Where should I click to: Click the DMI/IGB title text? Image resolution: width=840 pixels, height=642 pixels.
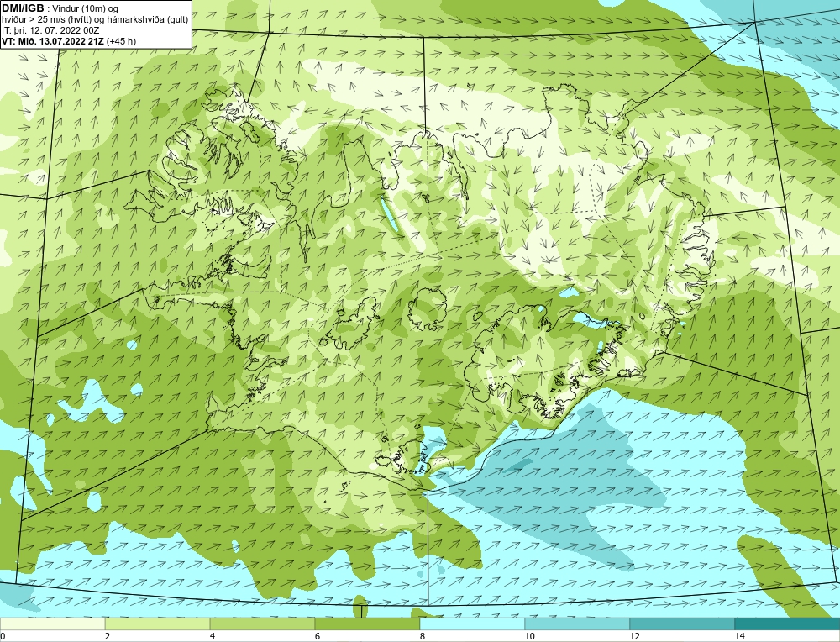click(23, 8)
